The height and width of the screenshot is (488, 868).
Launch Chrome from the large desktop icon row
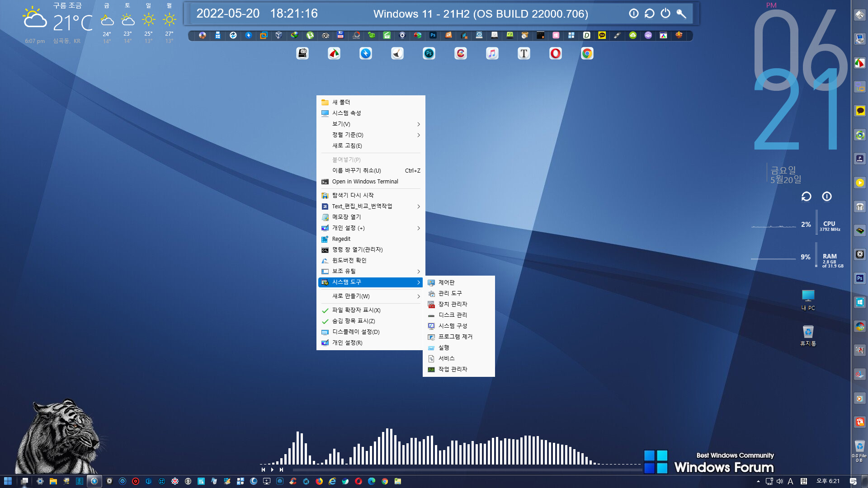coord(587,54)
